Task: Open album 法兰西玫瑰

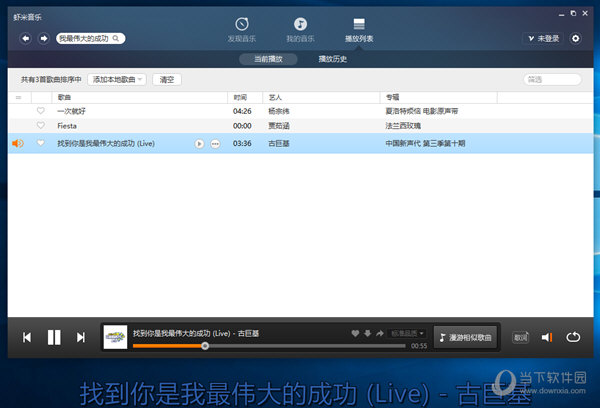Action: tap(403, 126)
